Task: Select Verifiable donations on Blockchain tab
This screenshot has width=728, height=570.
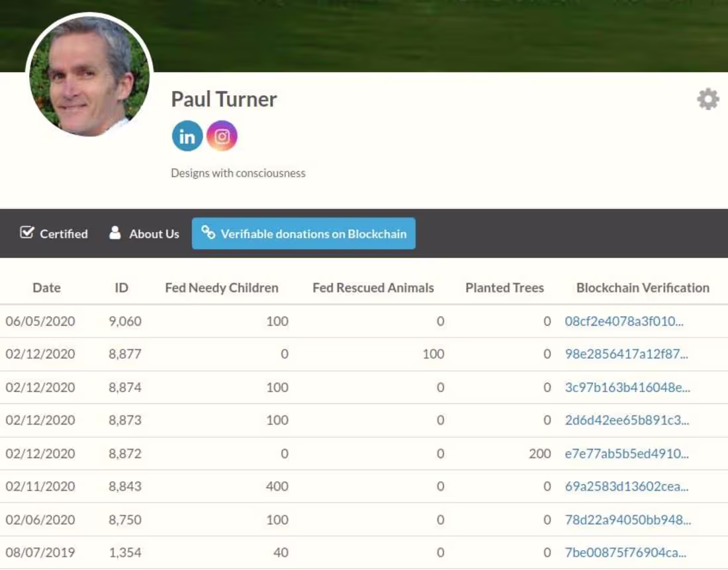Action: [x=304, y=233]
